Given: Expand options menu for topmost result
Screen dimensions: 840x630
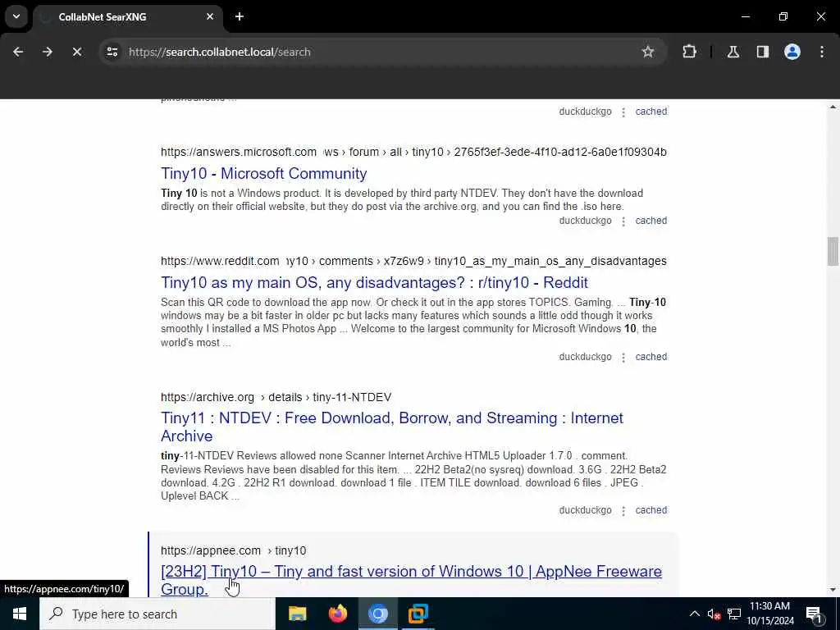Looking at the screenshot, I should tap(623, 112).
